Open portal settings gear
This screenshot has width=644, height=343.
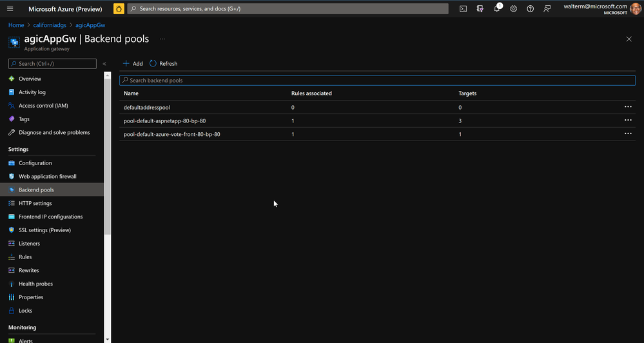pyautogui.click(x=513, y=8)
